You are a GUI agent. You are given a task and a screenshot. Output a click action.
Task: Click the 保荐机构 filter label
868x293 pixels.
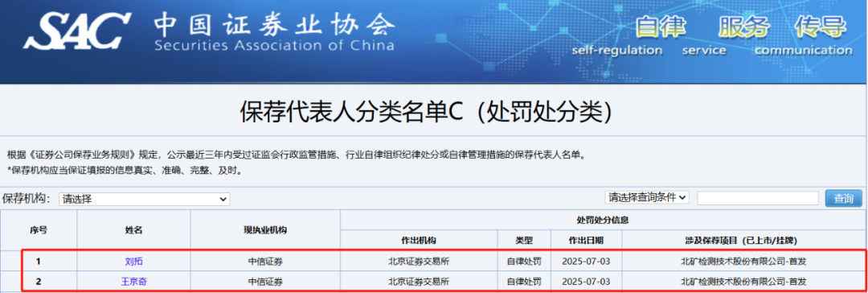pos(27,198)
